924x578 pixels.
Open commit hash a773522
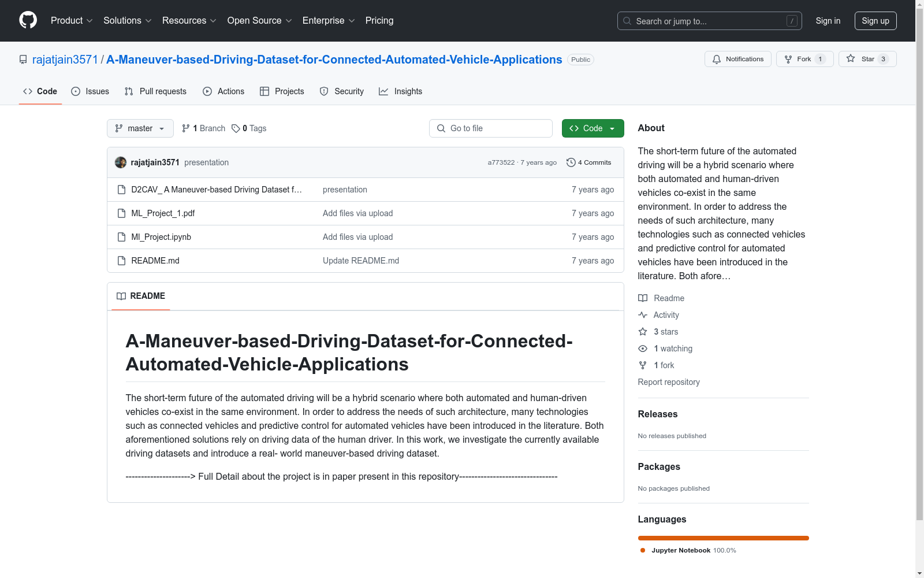pos(501,162)
